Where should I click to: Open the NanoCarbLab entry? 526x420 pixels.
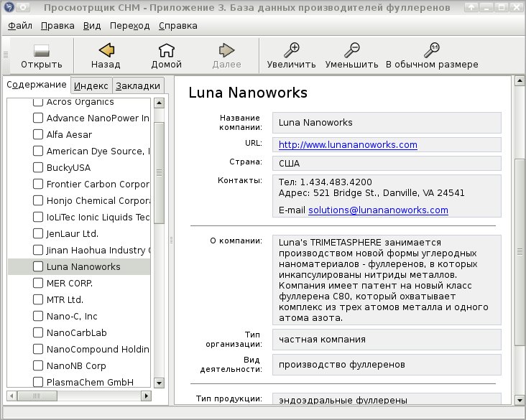[x=76, y=332]
